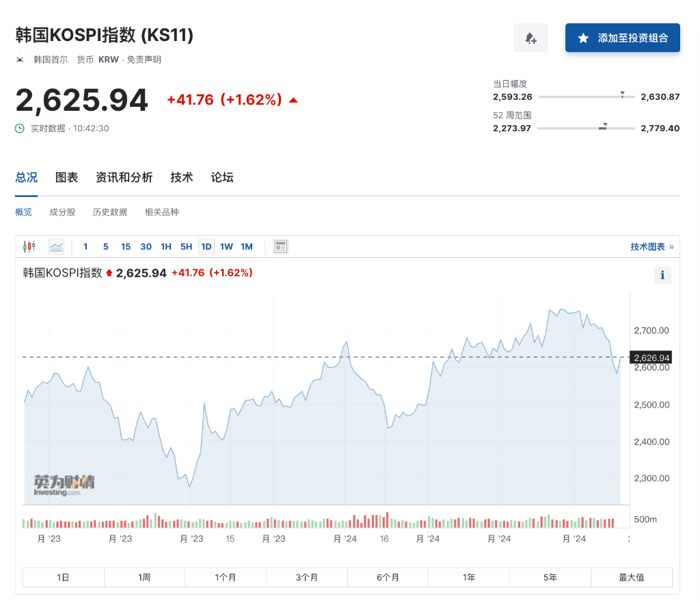Set chart interval to 1W
The width and height of the screenshot is (700, 601).
click(226, 246)
